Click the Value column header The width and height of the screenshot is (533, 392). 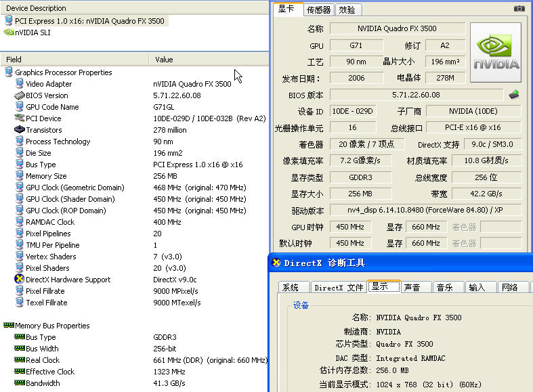pos(209,60)
